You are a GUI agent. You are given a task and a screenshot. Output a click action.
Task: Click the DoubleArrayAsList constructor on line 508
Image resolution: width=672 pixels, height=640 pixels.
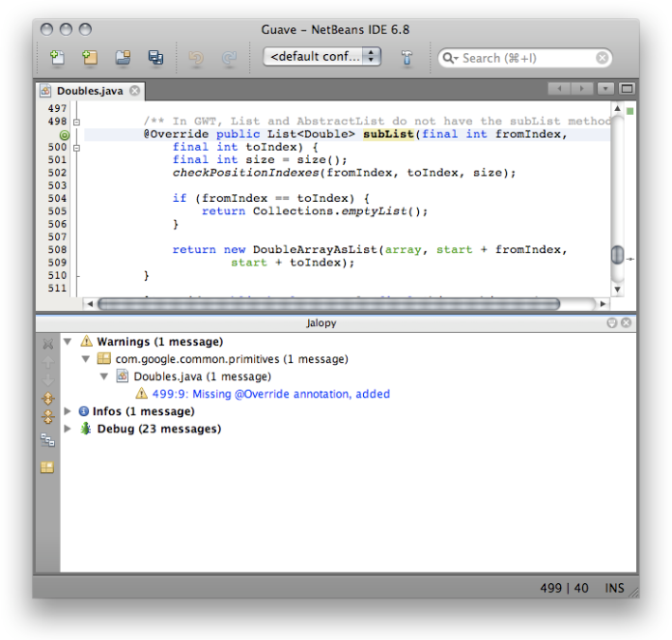[x=315, y=249]
